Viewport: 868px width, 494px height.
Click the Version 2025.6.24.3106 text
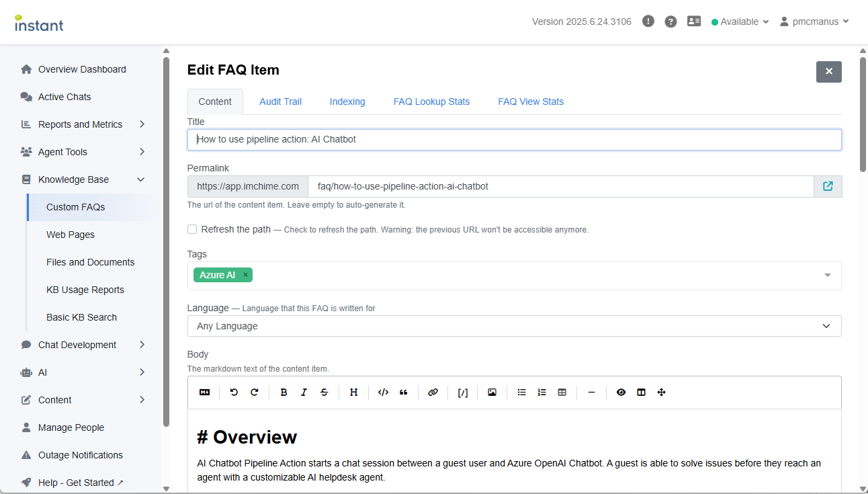coord(582,22)
